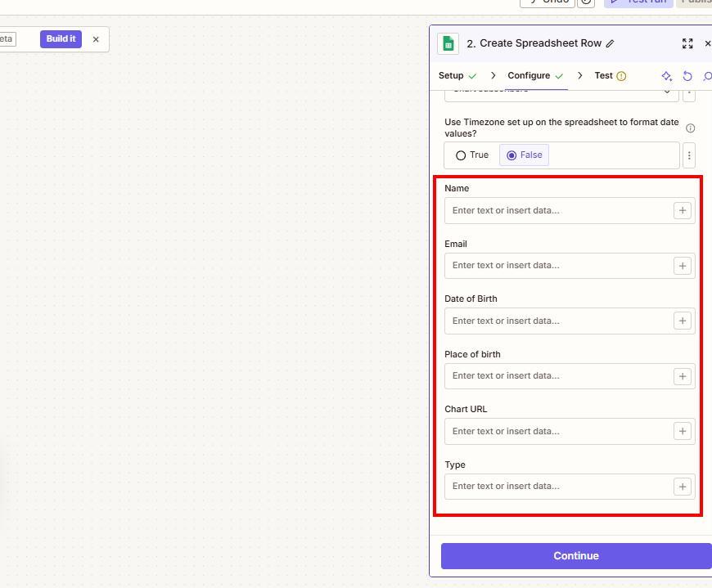Open plus insert menu for Date of Birth
The width and height of the screenshot is (712, 588).
682,321
